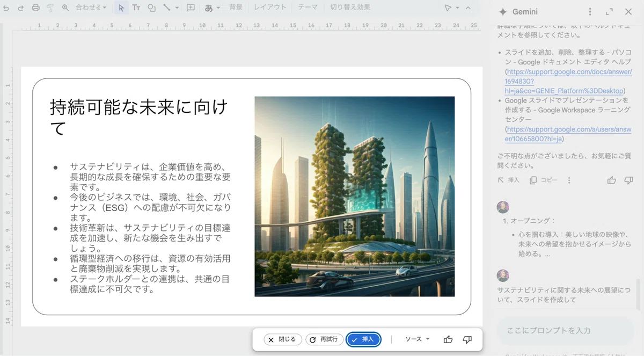
Task: Click the ここにプロンプトを入力 prompt field
Action: tap(565, 330)
